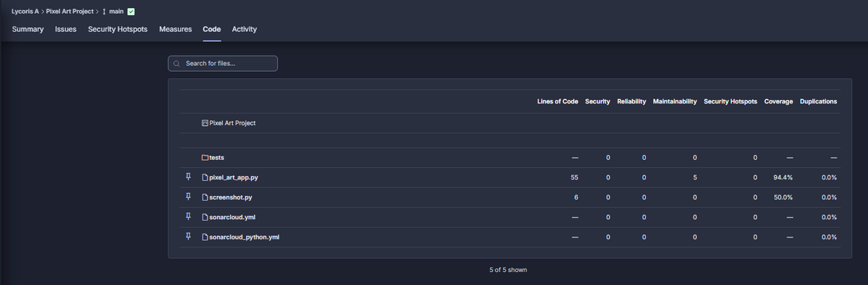Click the Pixel Art Project icon
Viewport: 868px width, 285px height.
[x=205, y=123]
